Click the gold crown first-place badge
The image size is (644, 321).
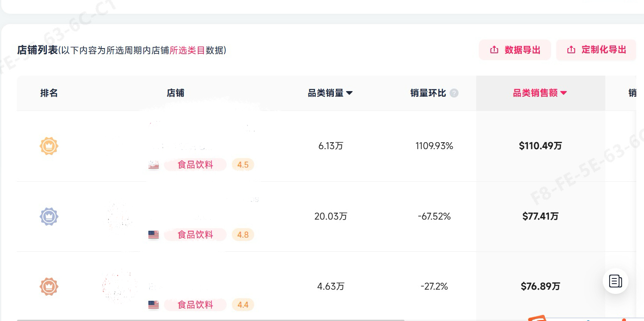pyautogui.click(x=49, y=146)
